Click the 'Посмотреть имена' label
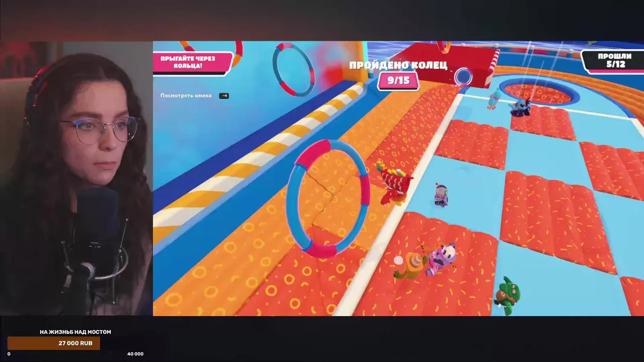The height and width of the screenshot is (362, 644). (x=186, y=96)
